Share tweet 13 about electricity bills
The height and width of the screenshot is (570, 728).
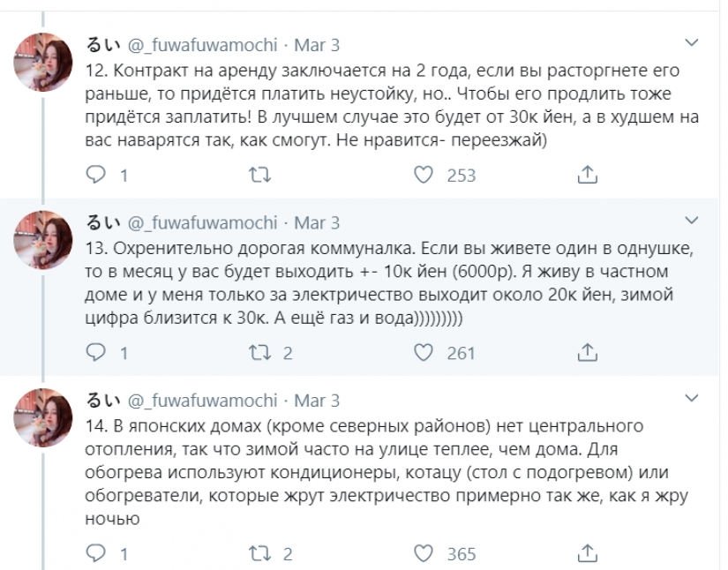click(x=587, y=353)
